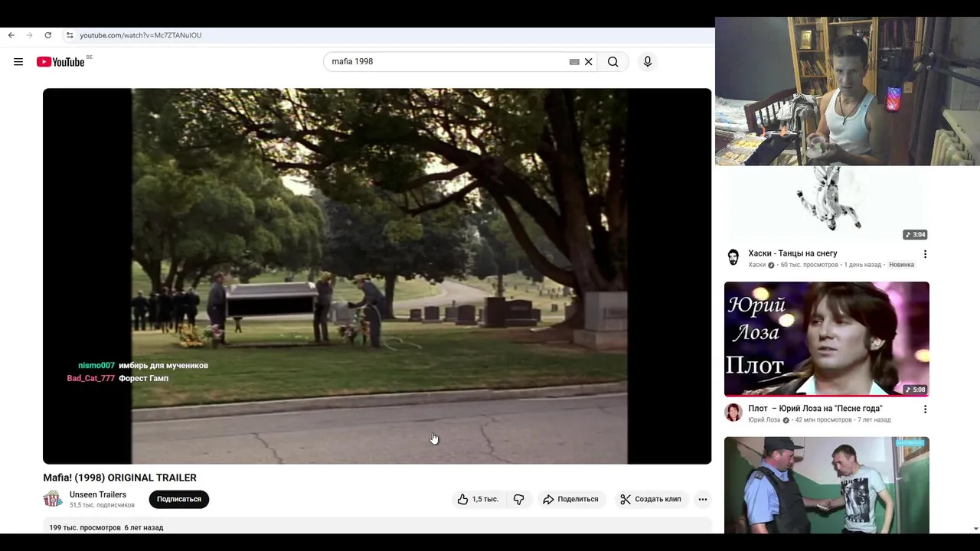
Task: Create a clip with Создать клип
Action: pyautogui.click(x=651, y=499)
